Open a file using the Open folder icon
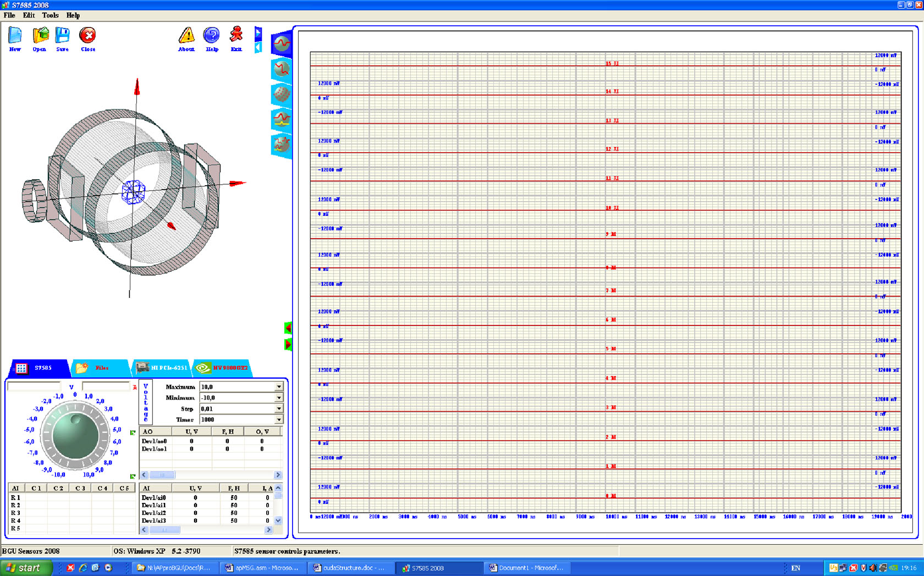 (40, 36)
